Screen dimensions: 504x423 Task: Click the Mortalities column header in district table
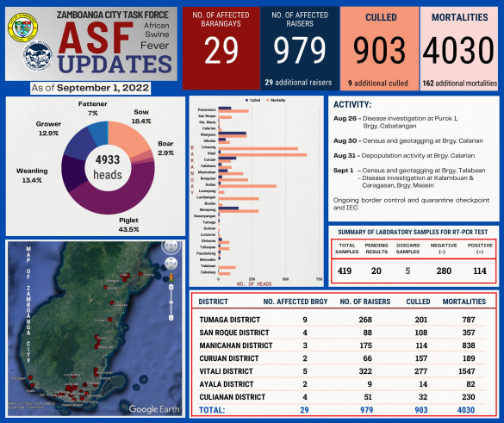point(464,302)
